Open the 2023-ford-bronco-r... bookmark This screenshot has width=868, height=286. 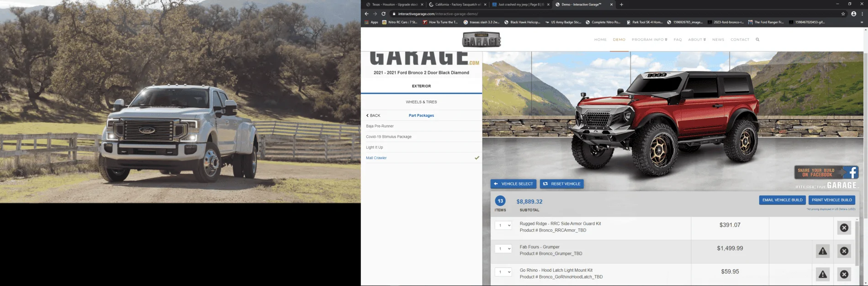(725, 22)
